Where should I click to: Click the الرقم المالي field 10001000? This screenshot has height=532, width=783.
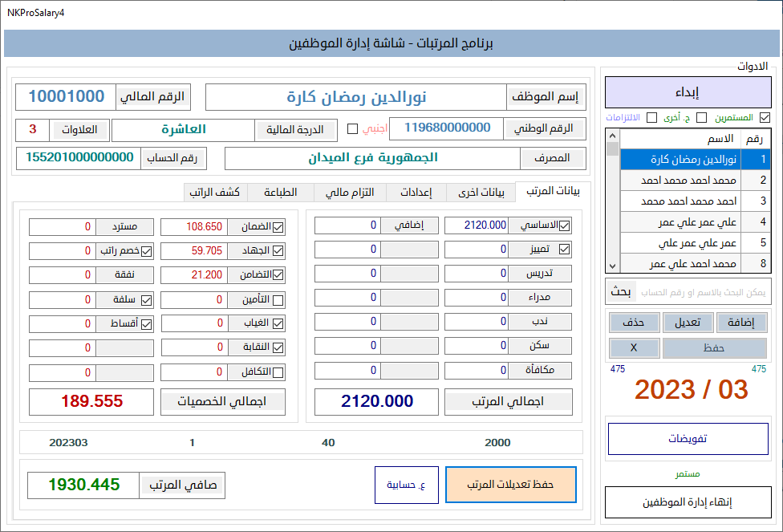click(x=66, y=96)
